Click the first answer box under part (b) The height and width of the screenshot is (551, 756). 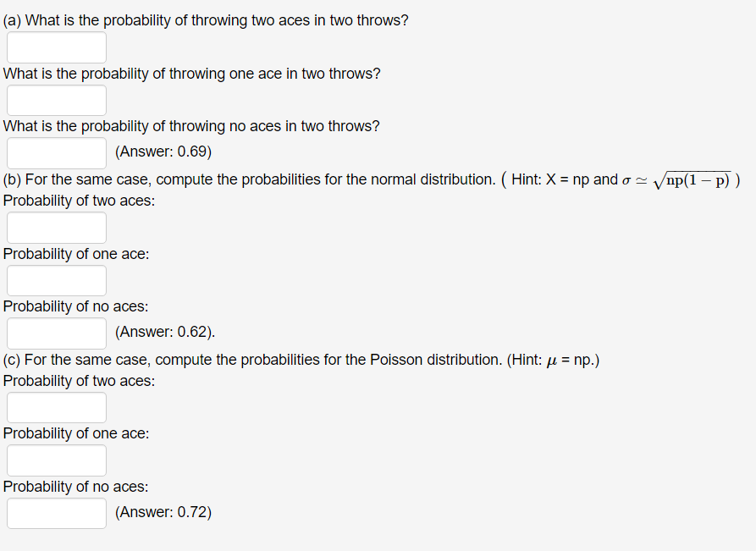tap(56, 227)
